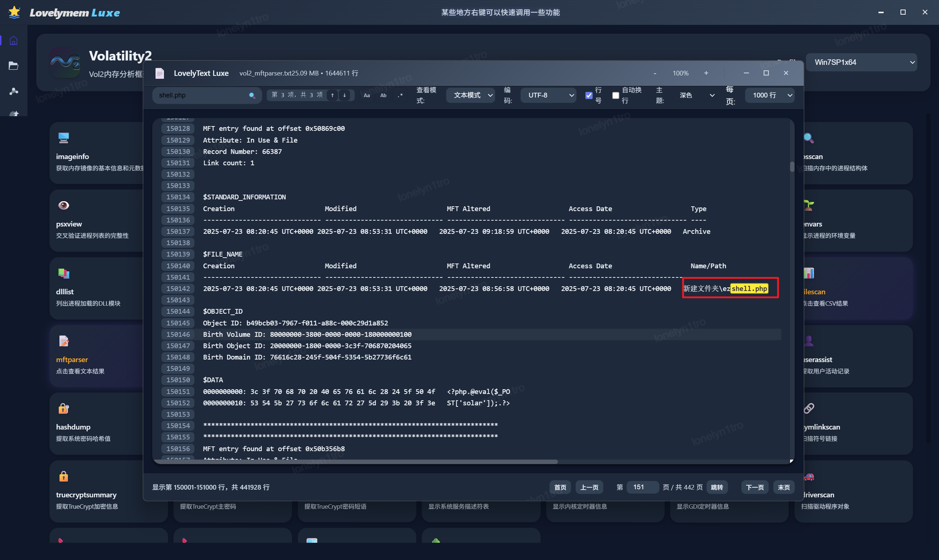Click the folder icon in left sidebar
The width and height of the screenshot is (939, 560).
pyautogui.click(x=14, y=66)
